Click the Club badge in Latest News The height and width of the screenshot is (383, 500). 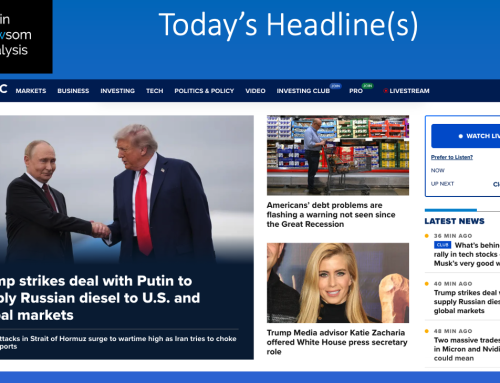[x=442, y=245]
